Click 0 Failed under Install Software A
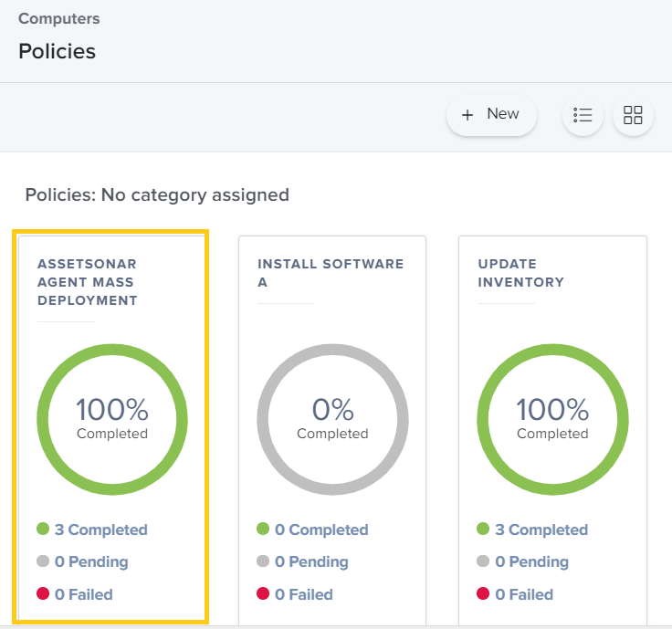 coord(303,594)
